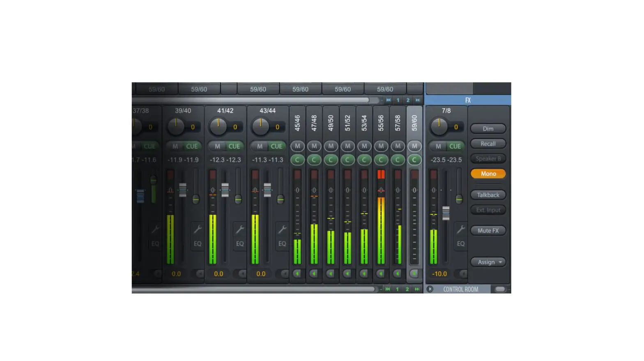The height and width of the screenshot is (361, 644).
Task: Expand channel 47/48 with arrow button
Action: 314,273
